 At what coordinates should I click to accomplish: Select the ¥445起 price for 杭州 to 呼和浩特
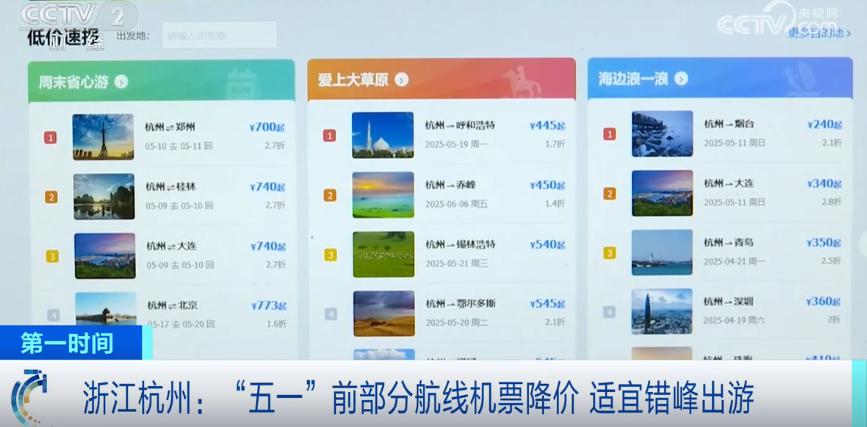point(547,126)
